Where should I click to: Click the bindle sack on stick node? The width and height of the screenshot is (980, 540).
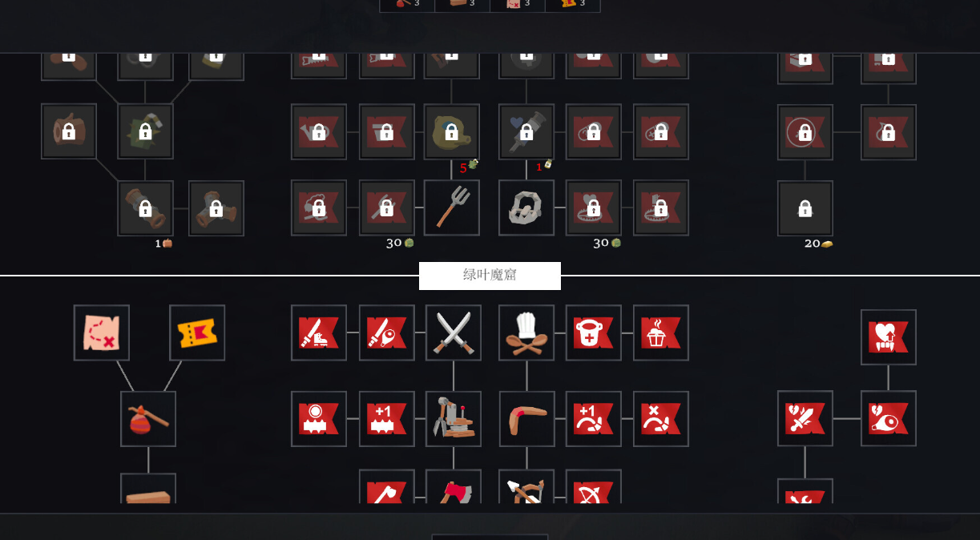(x=148, y=419)
